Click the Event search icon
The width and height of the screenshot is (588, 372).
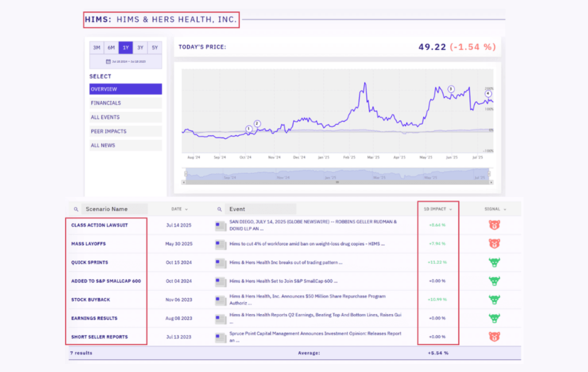tap(219, 209)
